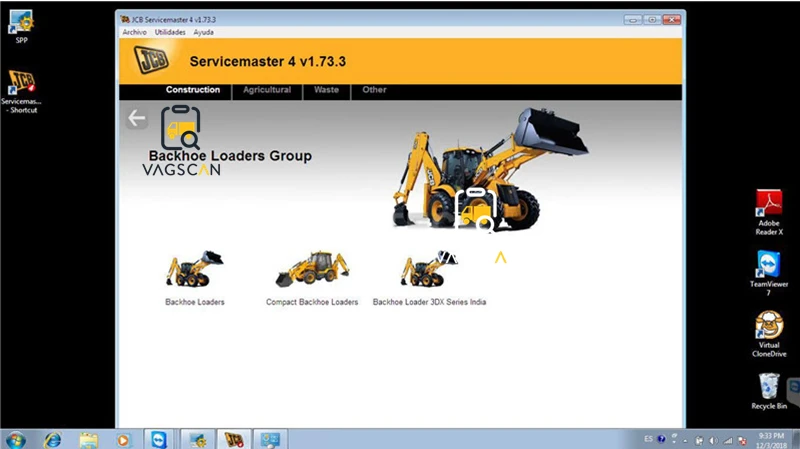This screenshot has width=800, height=449.
Task: Open the Ayuda menu
Action: [203, 32]
